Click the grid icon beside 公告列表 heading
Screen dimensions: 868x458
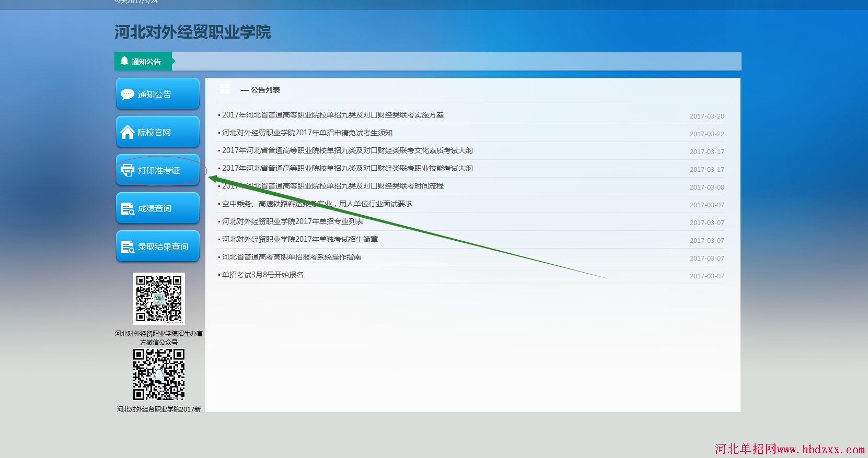[225, 89]
